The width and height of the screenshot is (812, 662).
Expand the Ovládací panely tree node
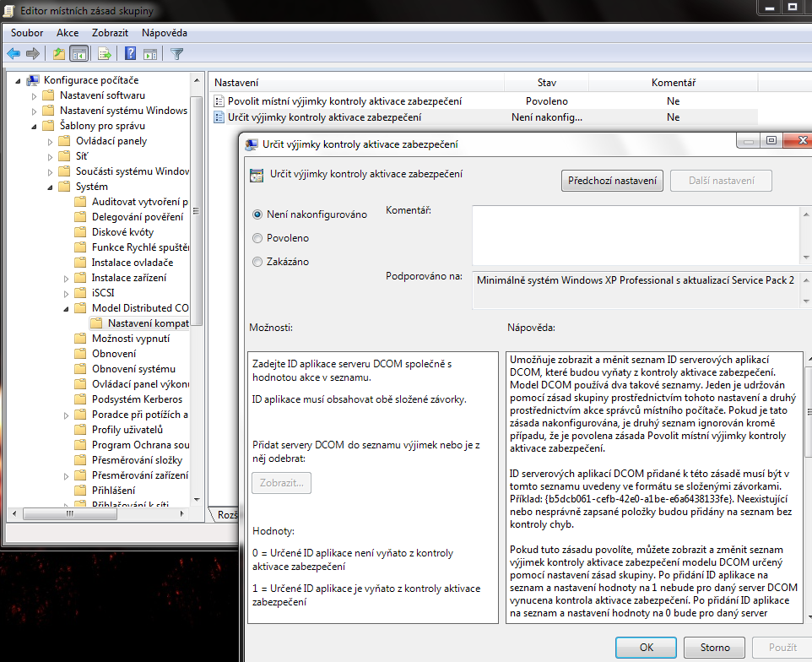(x=50, y=141)
